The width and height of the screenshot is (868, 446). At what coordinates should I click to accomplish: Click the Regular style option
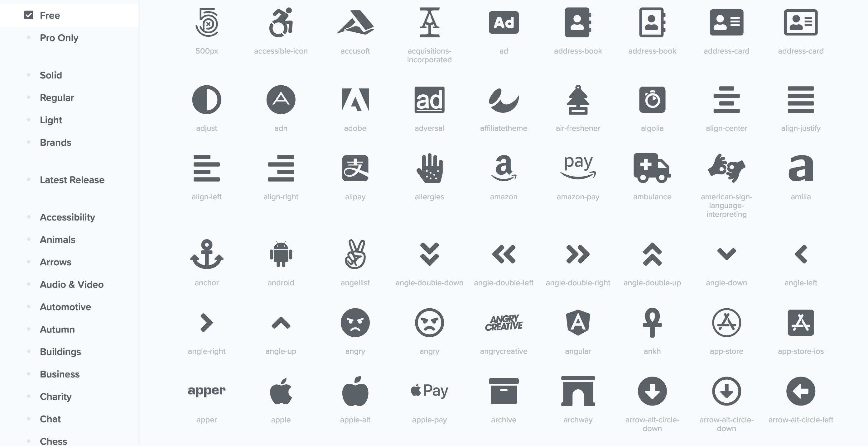[56, 97]
